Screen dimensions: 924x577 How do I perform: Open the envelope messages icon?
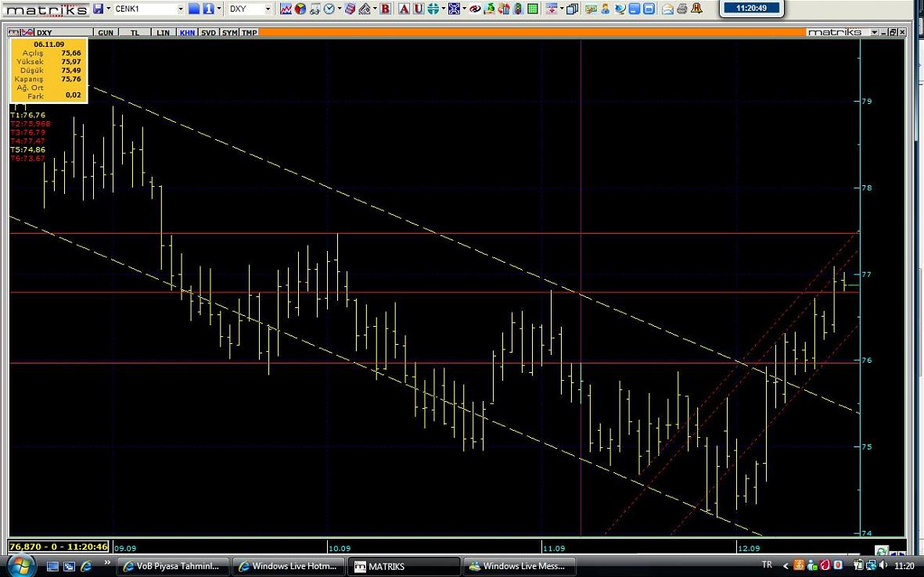coord(667,9)
